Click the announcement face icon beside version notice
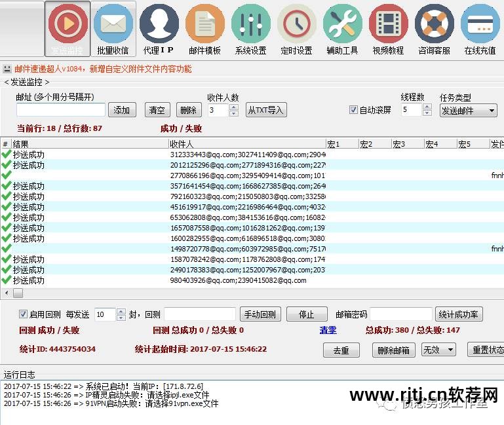This screenshot has width=504, height=425. coord(7,68)
